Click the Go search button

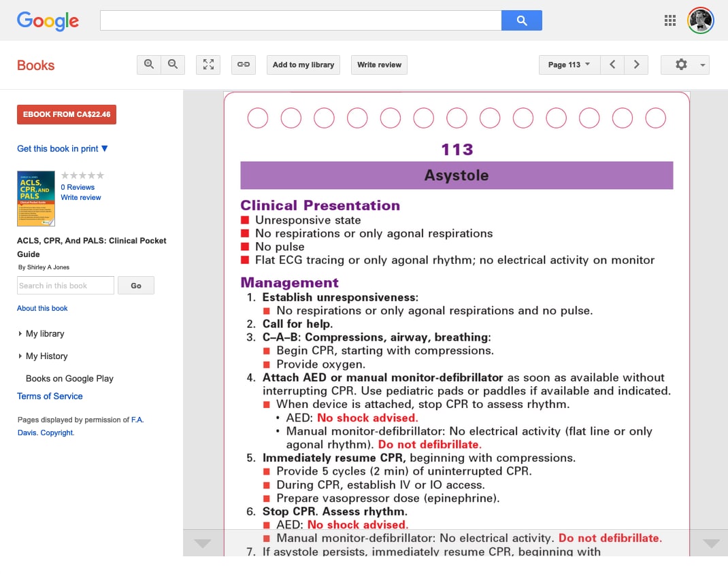click(x=135, y=286)
